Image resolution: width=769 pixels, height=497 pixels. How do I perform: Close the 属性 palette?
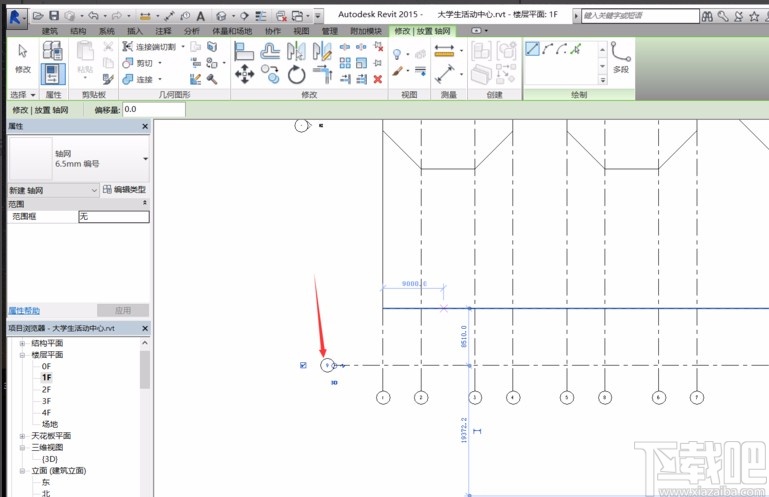click(x=145, y=127)
